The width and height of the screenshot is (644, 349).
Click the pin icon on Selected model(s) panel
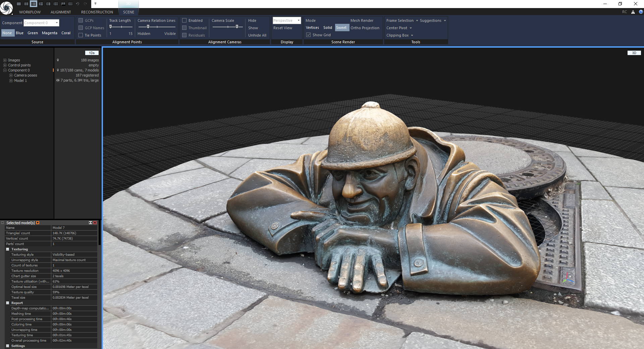[38, 223]
